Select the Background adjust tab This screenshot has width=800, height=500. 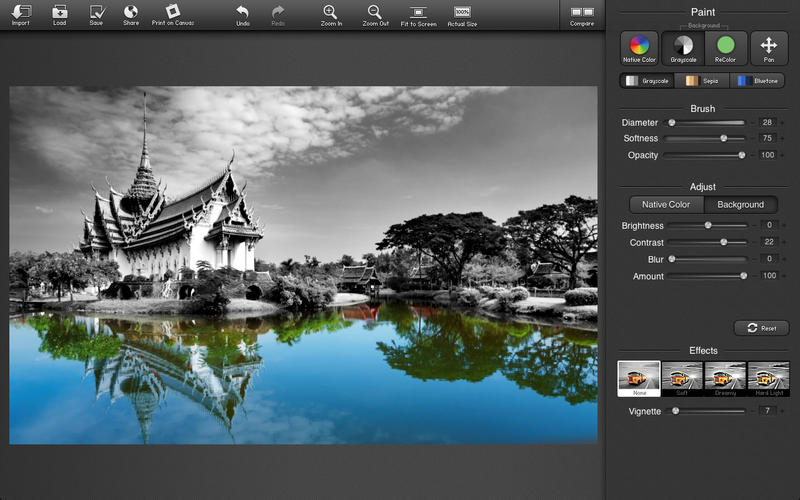(740, 205)
